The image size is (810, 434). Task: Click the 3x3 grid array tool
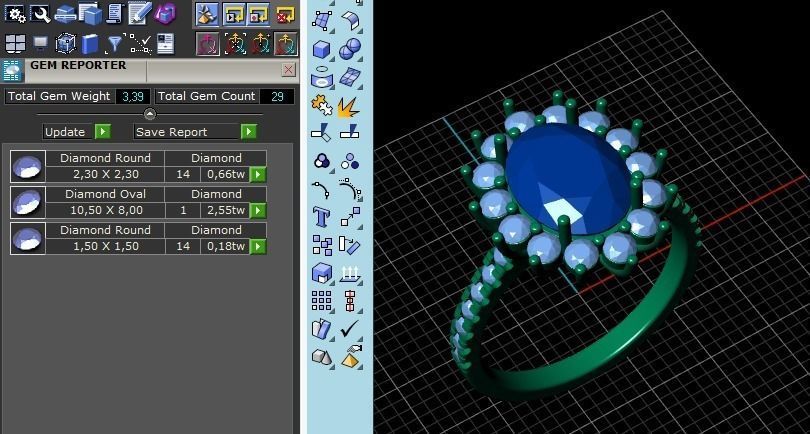[322, 301]
